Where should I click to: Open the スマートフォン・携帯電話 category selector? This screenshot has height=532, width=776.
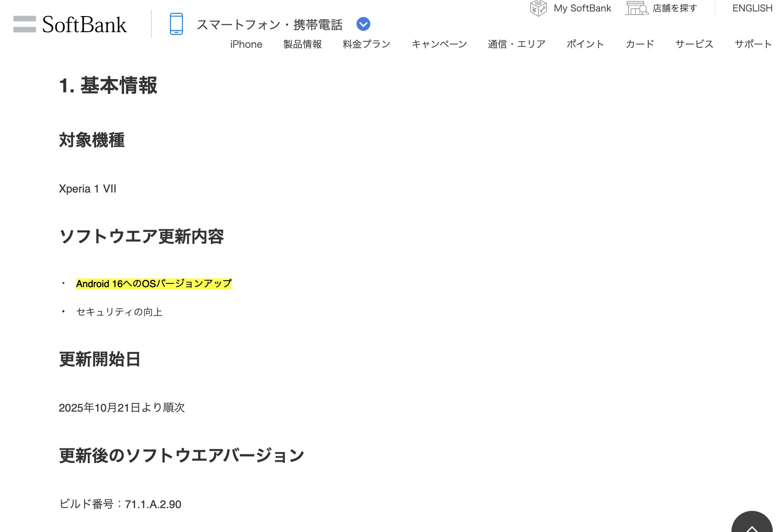(269, 24)
